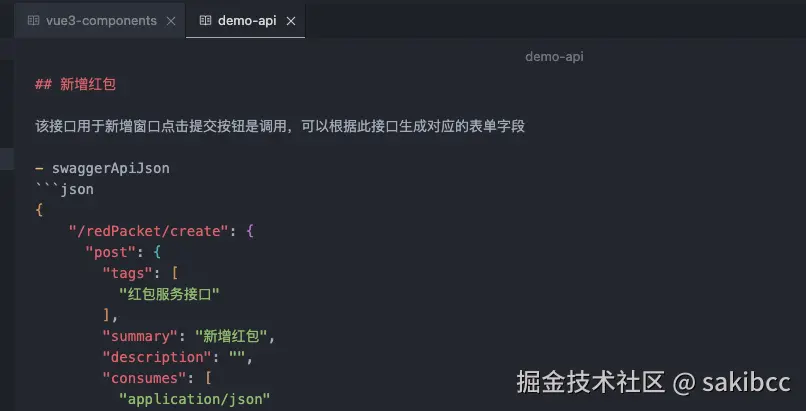
Task: Click the "post" key line
Action: [123, 252]
